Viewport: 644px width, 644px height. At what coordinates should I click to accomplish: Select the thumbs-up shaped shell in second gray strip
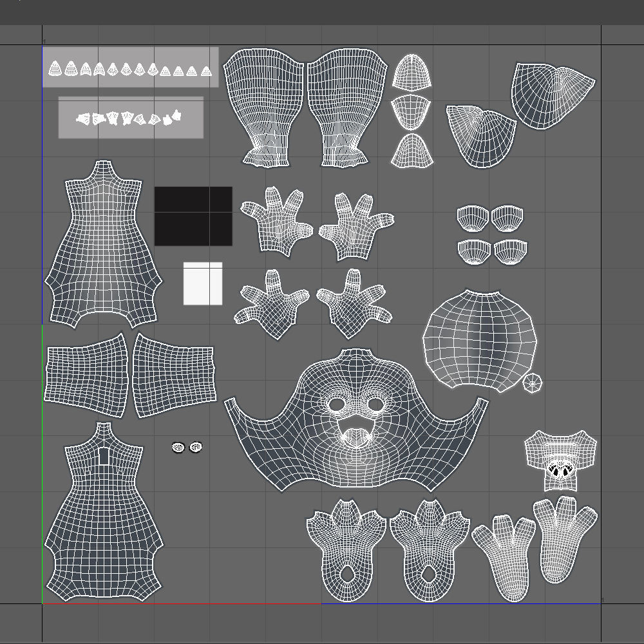176,115
